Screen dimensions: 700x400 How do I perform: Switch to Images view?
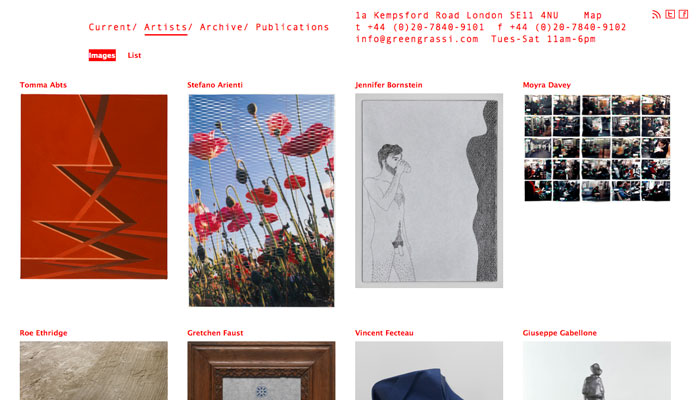click(x=102, y=55)
